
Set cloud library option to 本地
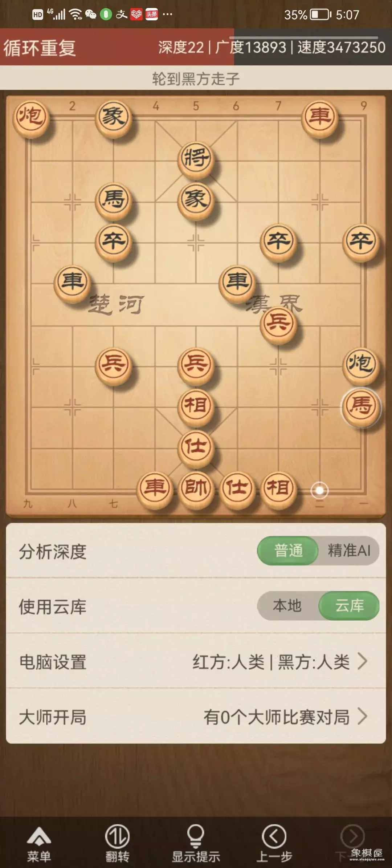tap(287, 606)
